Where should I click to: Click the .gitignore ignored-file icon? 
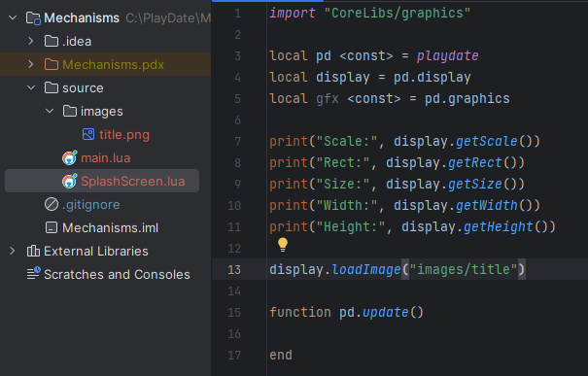[52, 204]
